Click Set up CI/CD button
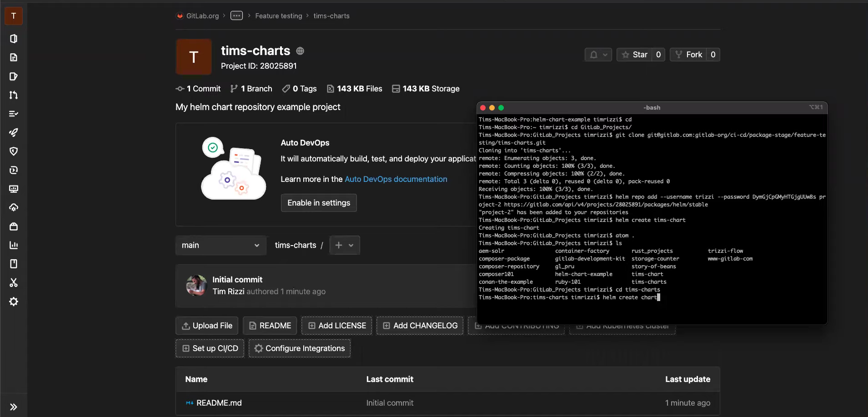The image size is (868, 417). [210, 348]
